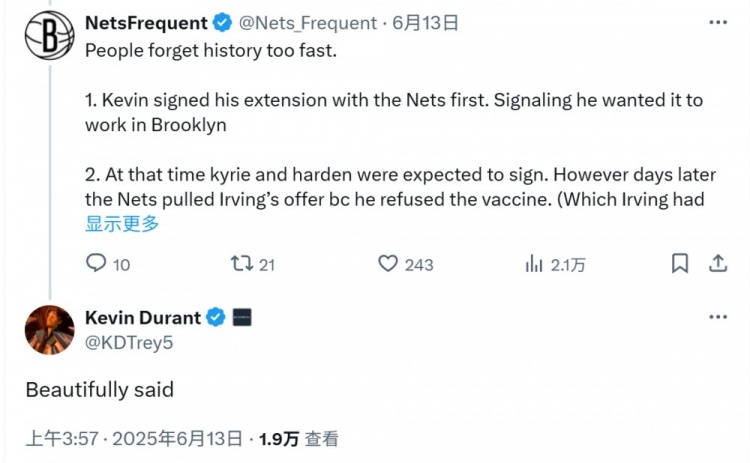Retweet the NetsFrequent post
Screen dimensions: 750x463
click(x=241, y=263)
